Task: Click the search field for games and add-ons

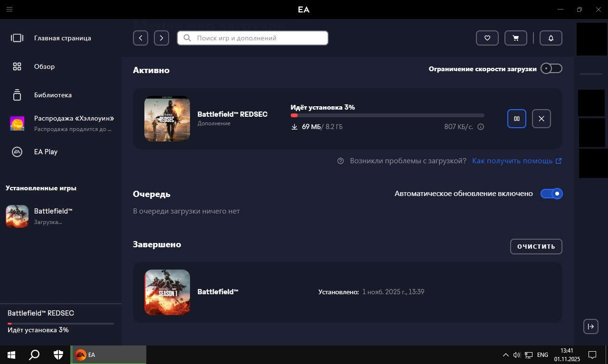Action: pos(253,38)
